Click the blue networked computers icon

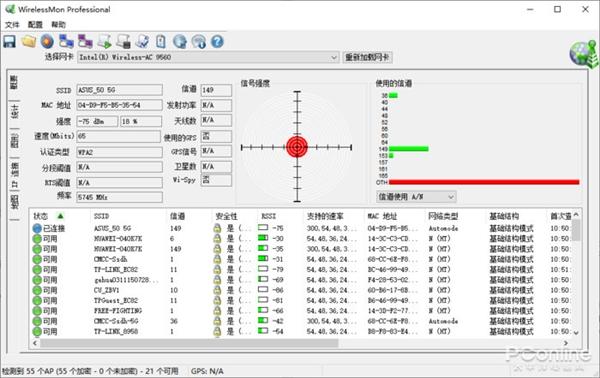67,41
